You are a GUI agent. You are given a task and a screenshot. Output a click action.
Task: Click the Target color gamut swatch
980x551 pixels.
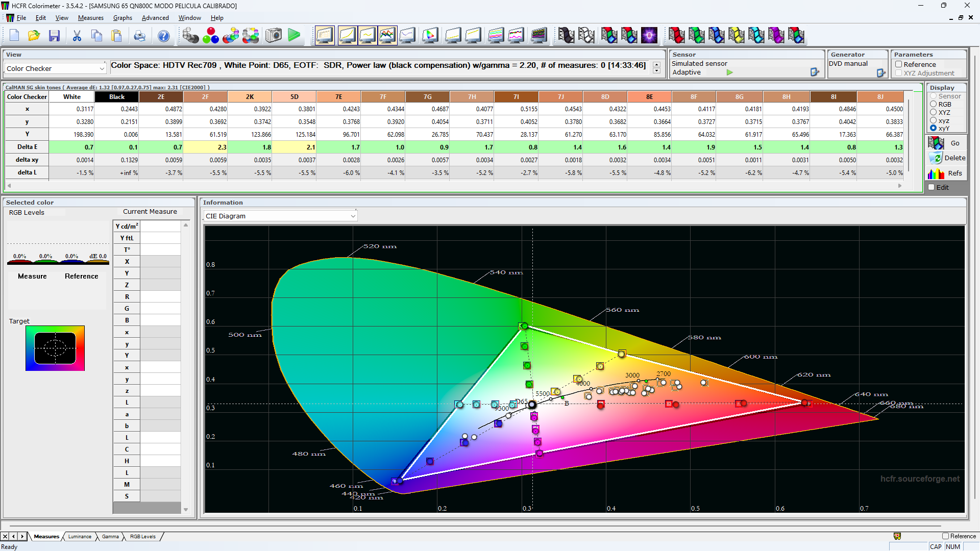pyautogui.click(x=55, y=348)
